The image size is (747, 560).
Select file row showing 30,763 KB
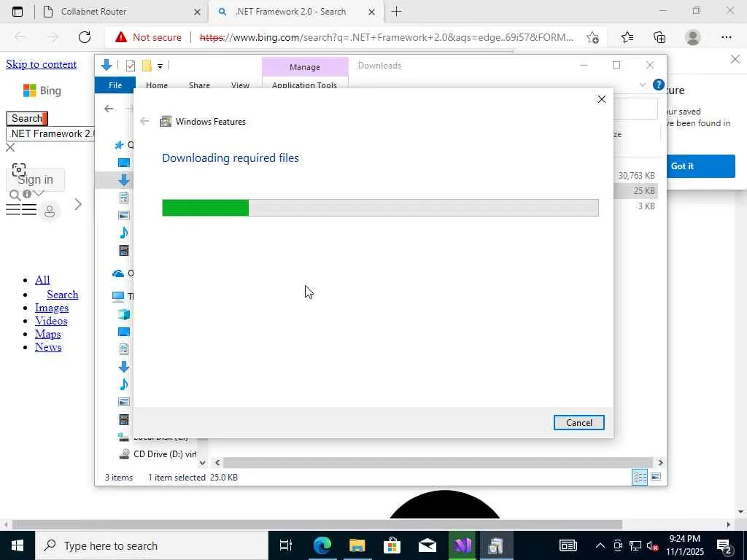click(636, 175)
